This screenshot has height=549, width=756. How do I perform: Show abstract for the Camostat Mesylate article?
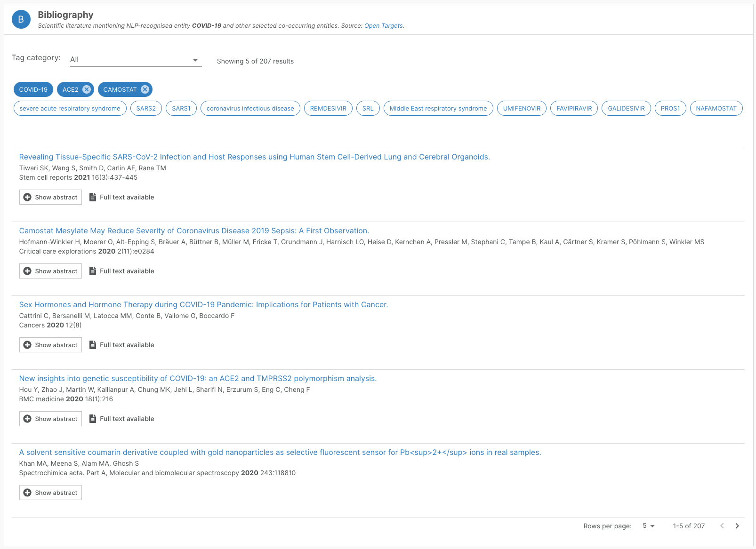point(50,271)
